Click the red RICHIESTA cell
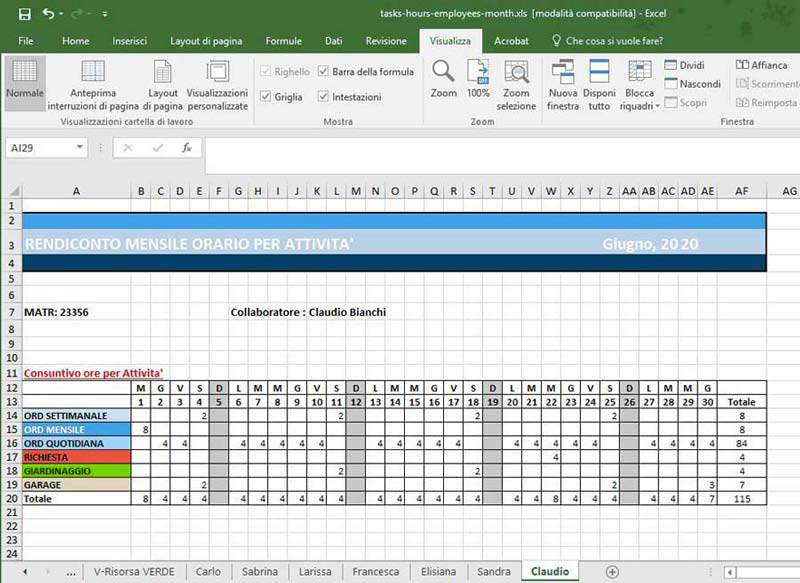 pyautogui.click(x=77, y=457)
